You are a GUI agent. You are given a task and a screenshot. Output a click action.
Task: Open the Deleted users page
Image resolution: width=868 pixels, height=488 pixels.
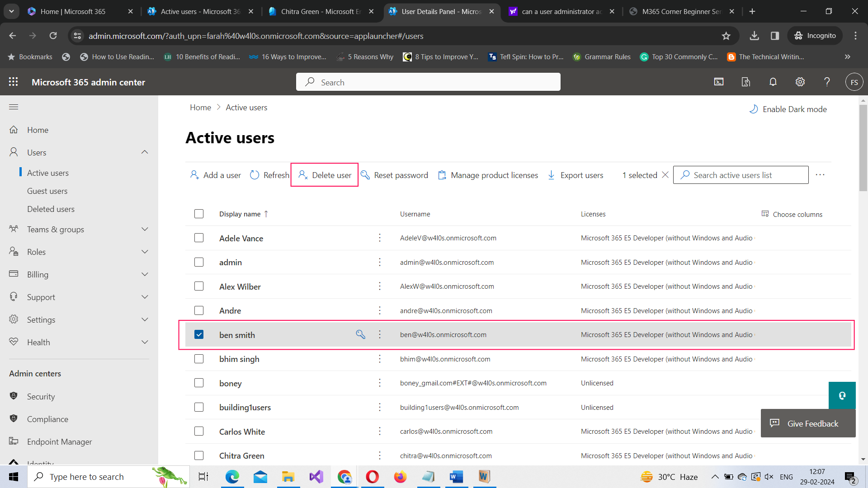click(51, 209)
